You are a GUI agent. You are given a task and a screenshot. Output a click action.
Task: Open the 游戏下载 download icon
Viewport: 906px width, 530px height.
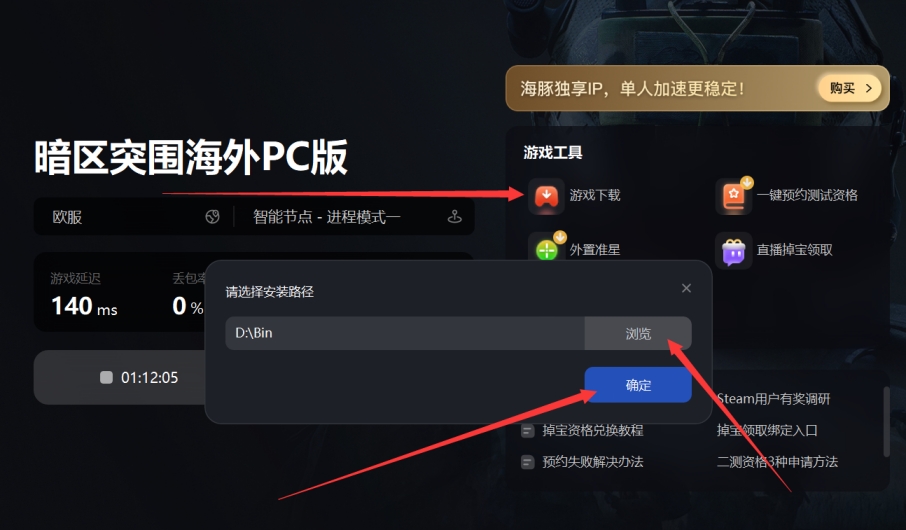546,196
